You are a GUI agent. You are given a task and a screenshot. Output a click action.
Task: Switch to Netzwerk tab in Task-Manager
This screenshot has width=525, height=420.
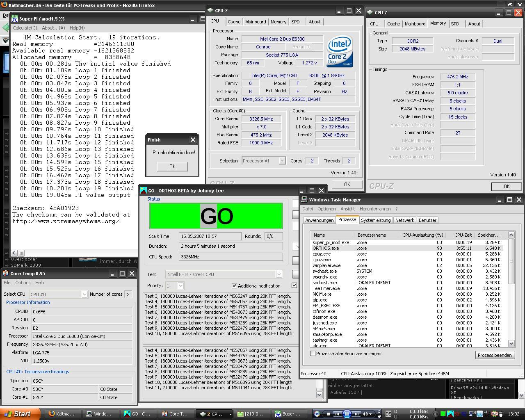click(404, 220)
